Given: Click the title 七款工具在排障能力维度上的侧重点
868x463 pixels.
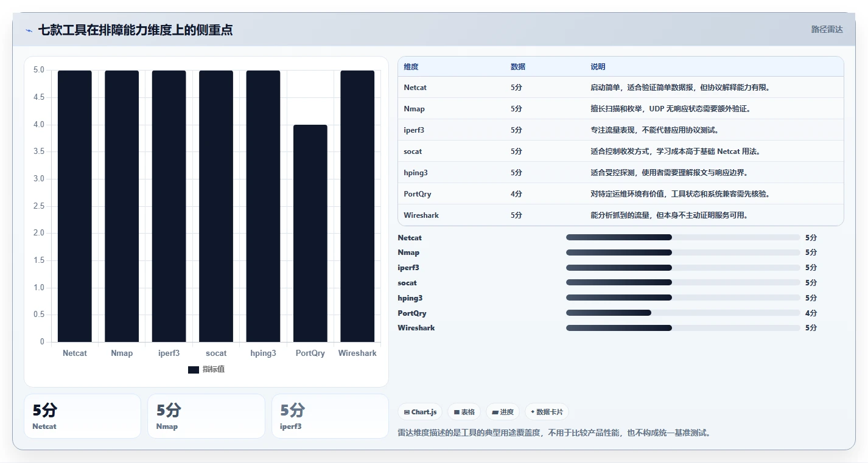Looking at the screenshot, I should 135,30.
